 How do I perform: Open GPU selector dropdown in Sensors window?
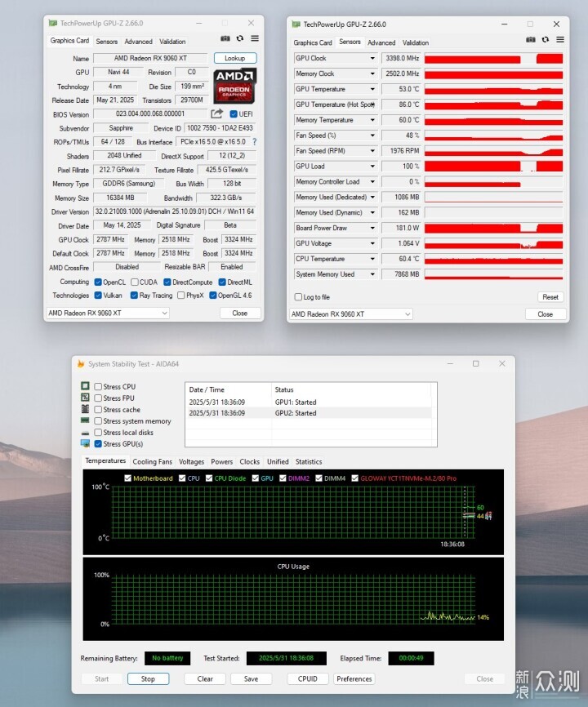click(351, 313)
